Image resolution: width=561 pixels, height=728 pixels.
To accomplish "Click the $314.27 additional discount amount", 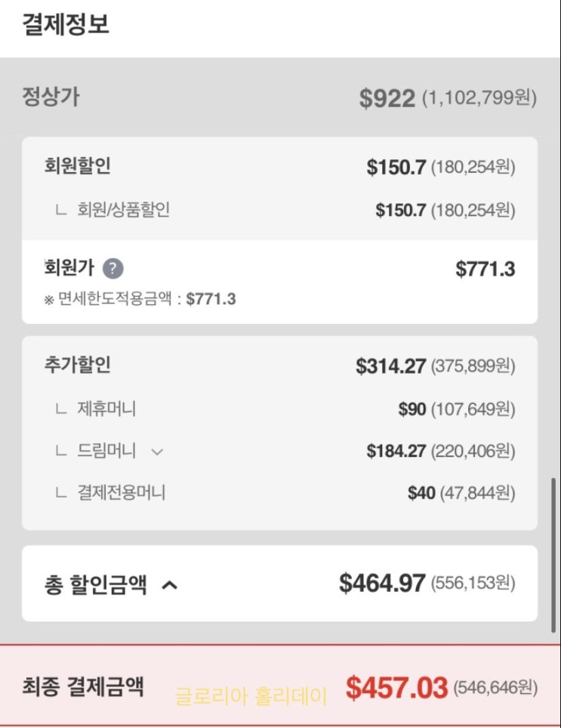I will (391, 366).
